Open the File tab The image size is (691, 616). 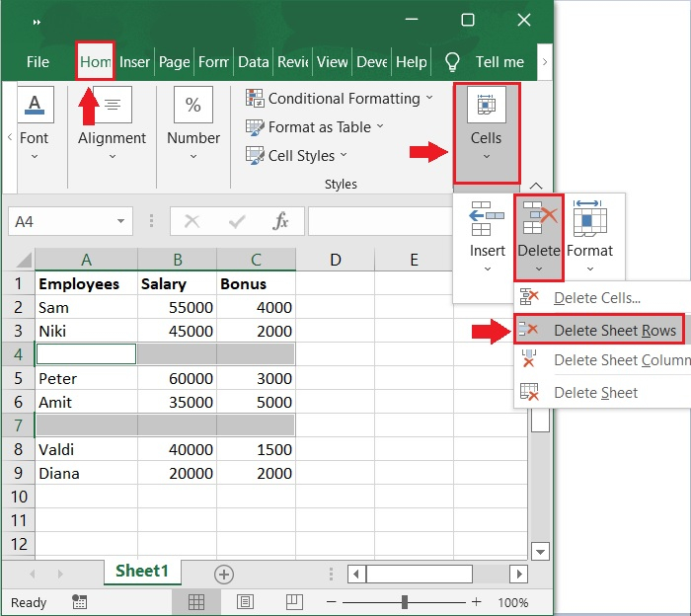coord(38,61)
